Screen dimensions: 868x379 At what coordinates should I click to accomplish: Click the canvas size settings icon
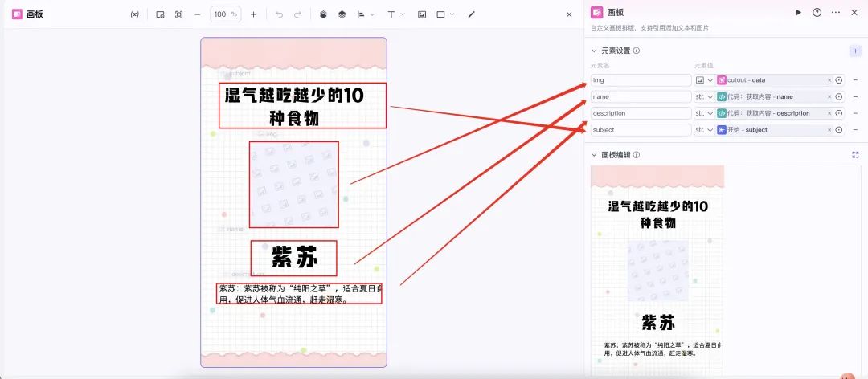(160, 14)
